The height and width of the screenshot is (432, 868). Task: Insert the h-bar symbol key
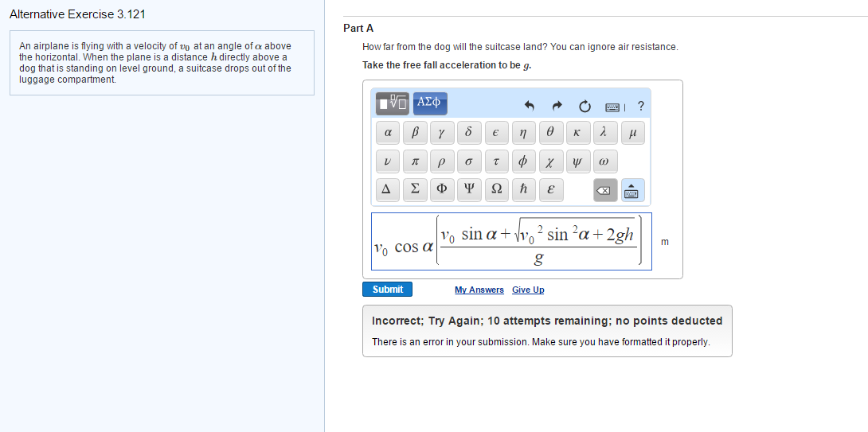point(523,190)
